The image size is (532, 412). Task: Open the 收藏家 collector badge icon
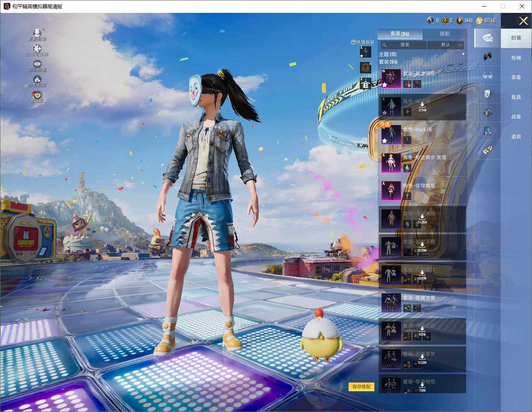37,95
